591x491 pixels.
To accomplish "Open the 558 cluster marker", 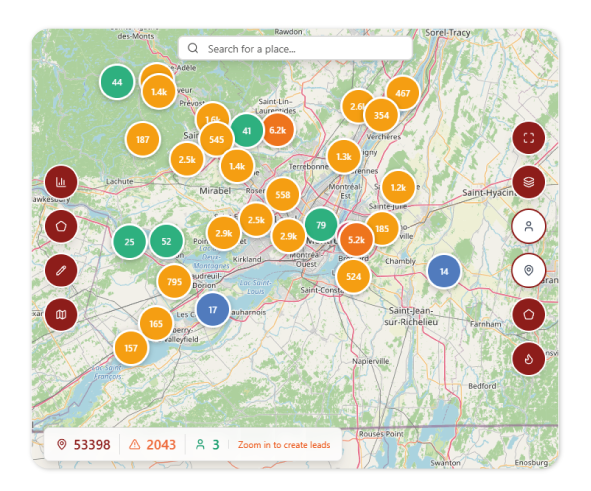I will pos(283,194).
